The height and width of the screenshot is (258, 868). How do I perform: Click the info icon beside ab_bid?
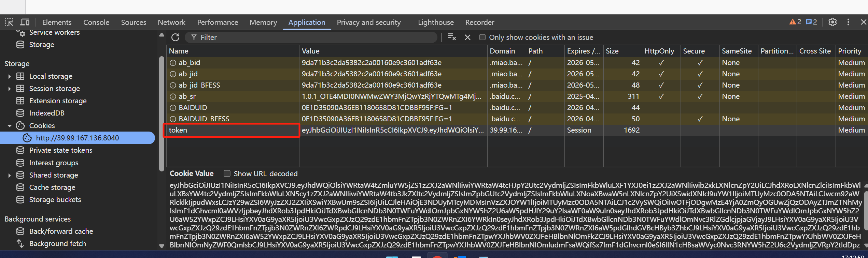(x=173, y=63)
